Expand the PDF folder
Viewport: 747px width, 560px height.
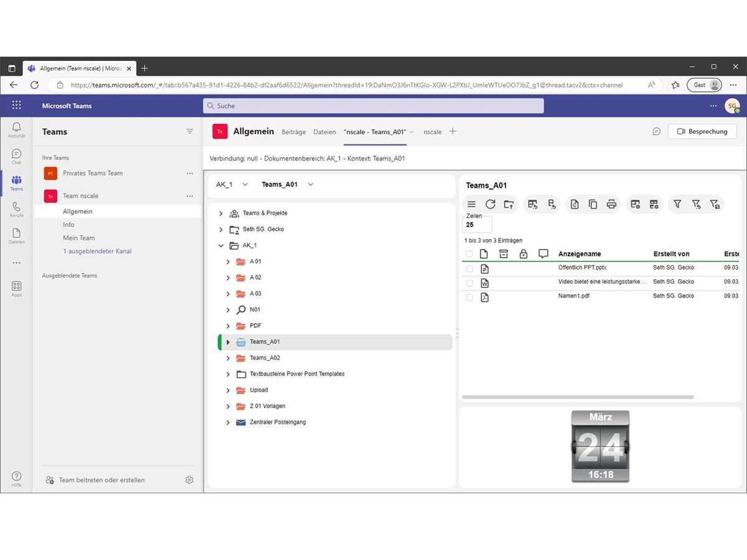[x=228, y=326]
